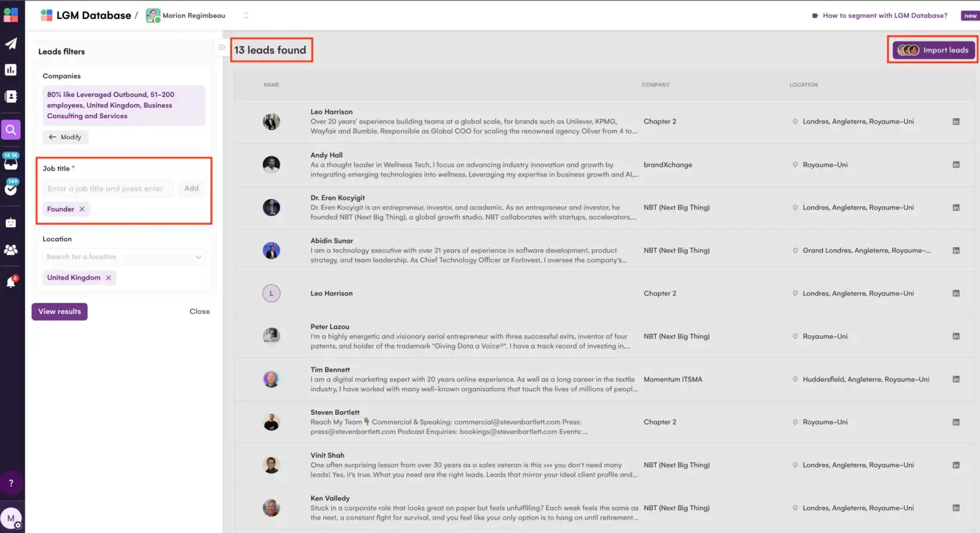Click the Add job title button

pyautogui.click(x=191, y=188)
